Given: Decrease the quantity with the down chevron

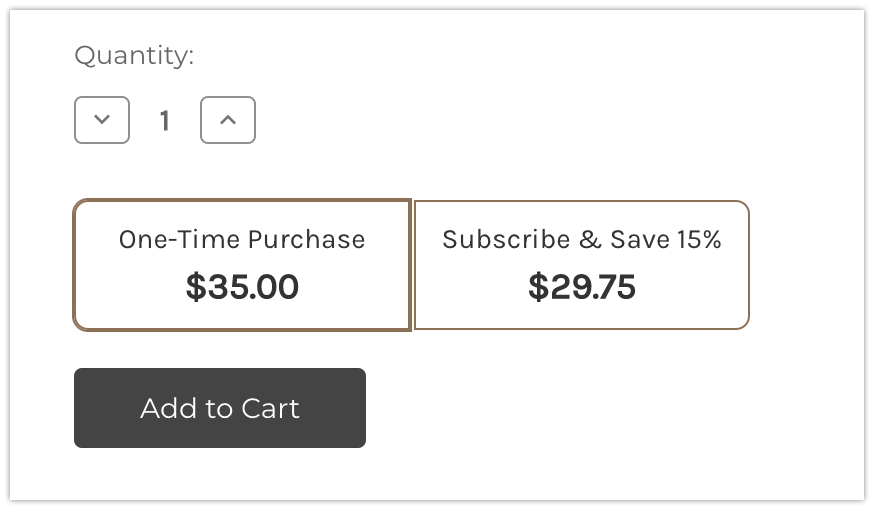Looking at the screenshot, I should 102,120.
